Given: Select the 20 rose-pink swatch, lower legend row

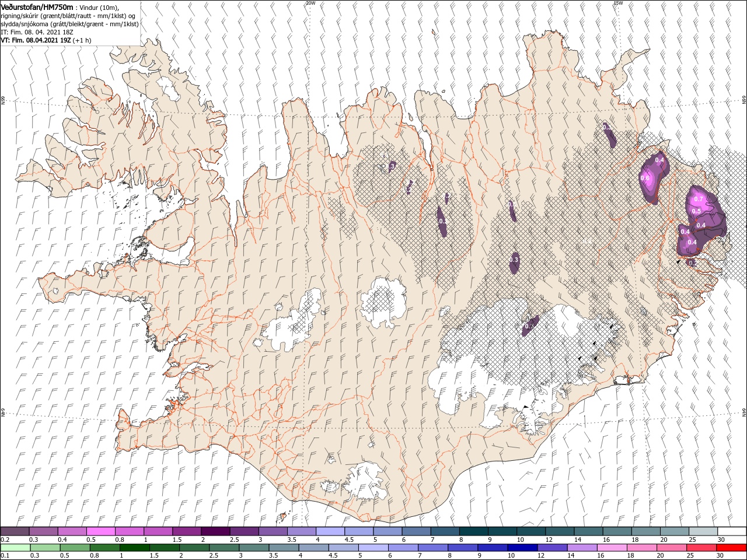Looking at the screenshot, I should click(x=671, y=548).
